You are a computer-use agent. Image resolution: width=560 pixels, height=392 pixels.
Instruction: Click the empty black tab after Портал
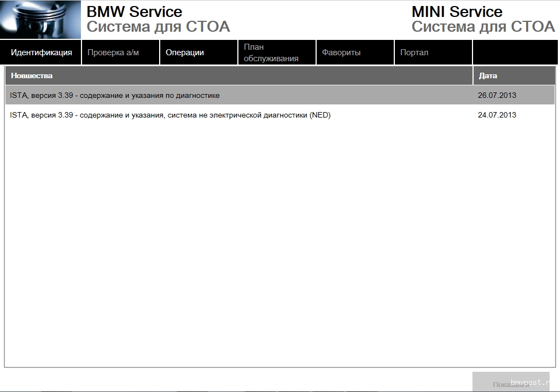point(515,52)
